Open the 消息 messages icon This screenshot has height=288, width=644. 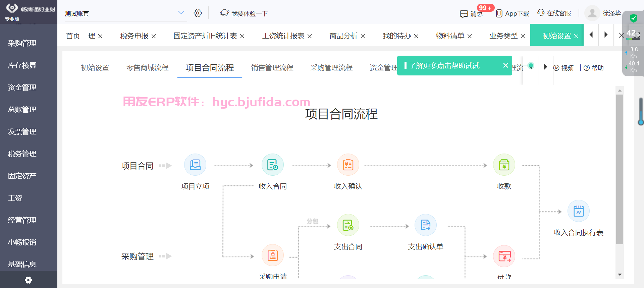(x=464, y=14)
